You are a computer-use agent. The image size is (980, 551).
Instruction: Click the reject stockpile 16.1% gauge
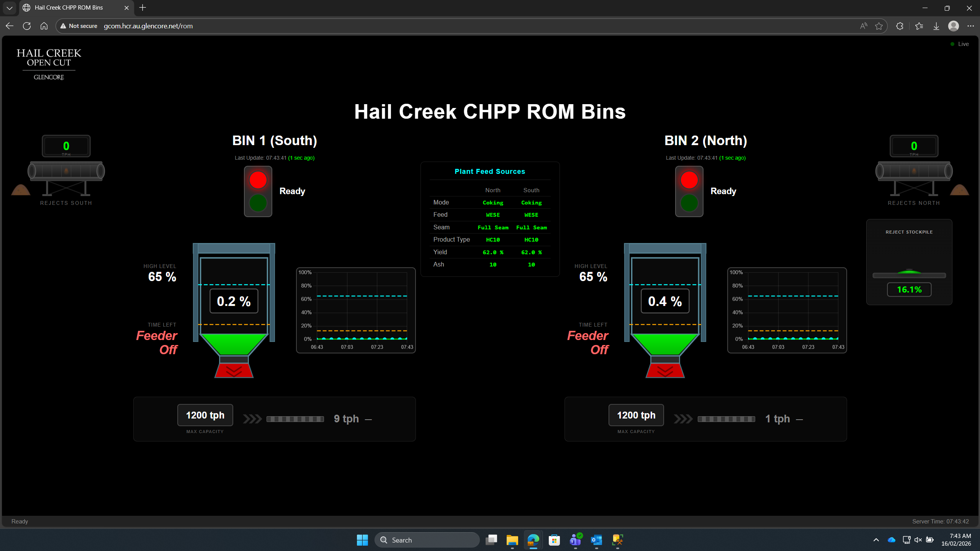(909, 289)
